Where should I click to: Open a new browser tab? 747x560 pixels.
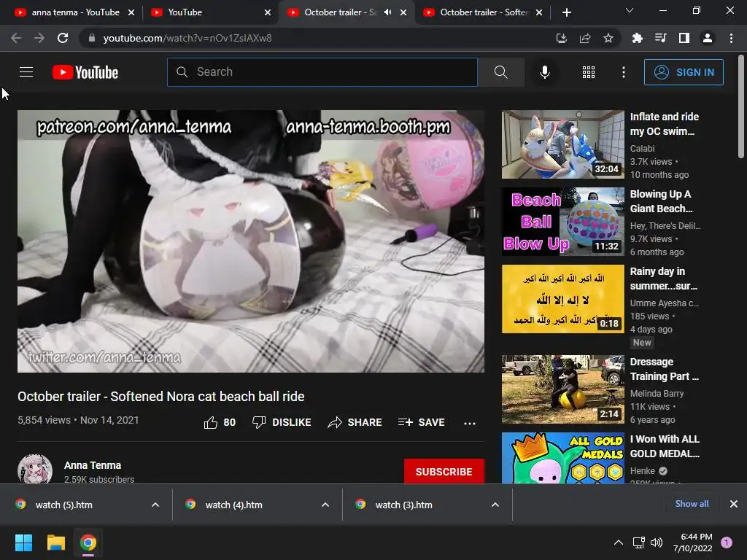[566, 12]
